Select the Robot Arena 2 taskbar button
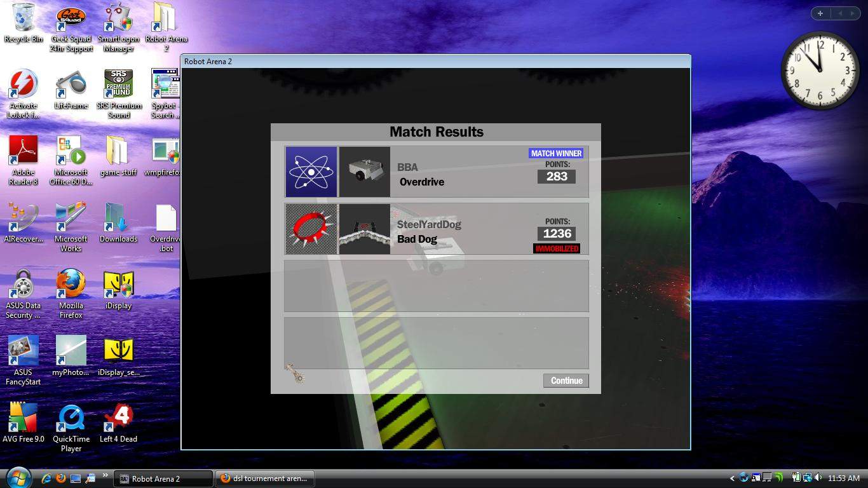The height and width of the screenshot is (488, 868). (163, 478)
